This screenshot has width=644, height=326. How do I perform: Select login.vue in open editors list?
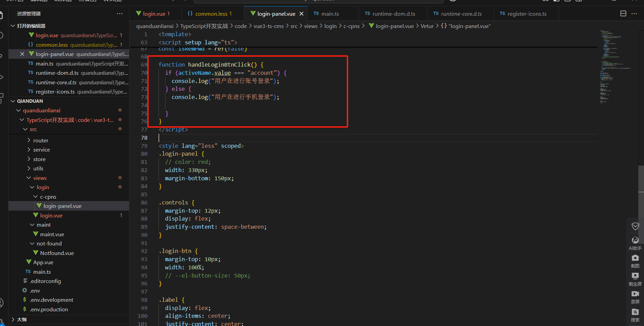tap(69, 35)
